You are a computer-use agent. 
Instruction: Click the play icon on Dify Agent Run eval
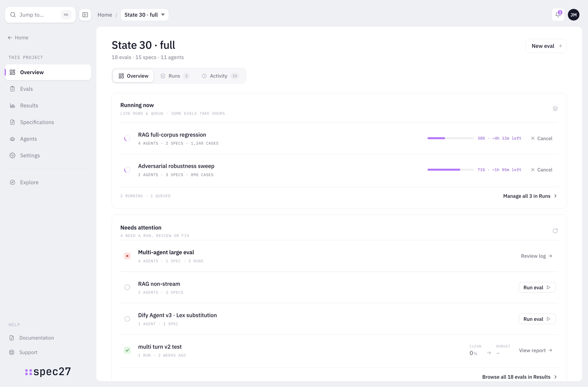tap(548, 319)
